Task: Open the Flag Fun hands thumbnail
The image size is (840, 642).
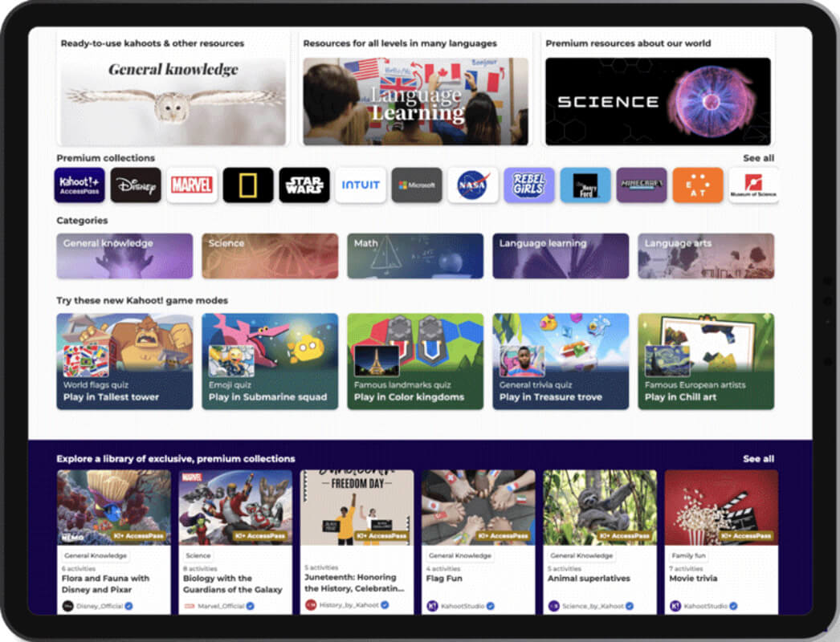Action: pyautogui.click(x=479, y=508)
